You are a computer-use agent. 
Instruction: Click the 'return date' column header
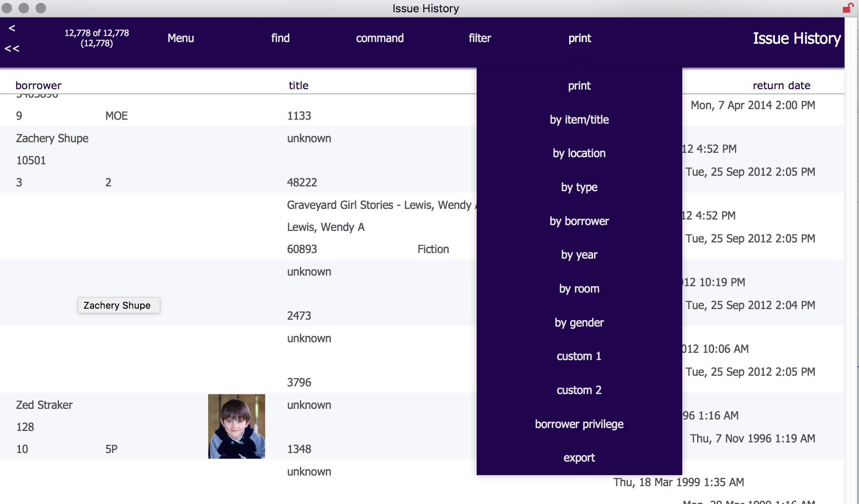781,85
